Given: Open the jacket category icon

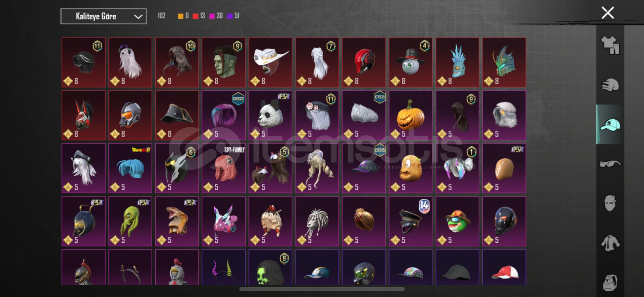Looking at the screenshot, I should [610, 243].
